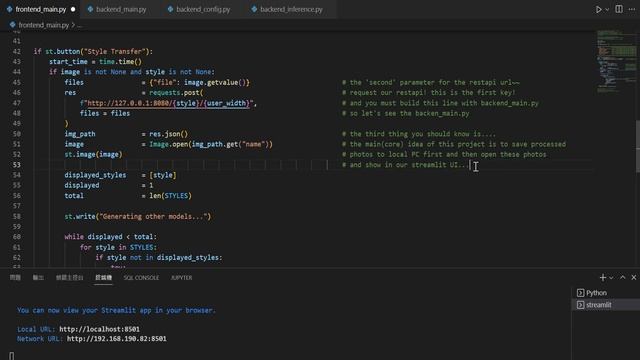The height and width of the screenshot is (360, 640).
Task: Click 'while displayed < total:' line
Action: [x=110, y=237]
